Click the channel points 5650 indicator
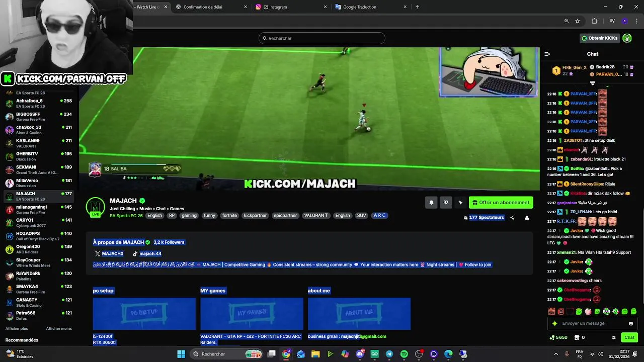Screen dimensions: 644x362 pyautogui.click(x=558, y=337)
